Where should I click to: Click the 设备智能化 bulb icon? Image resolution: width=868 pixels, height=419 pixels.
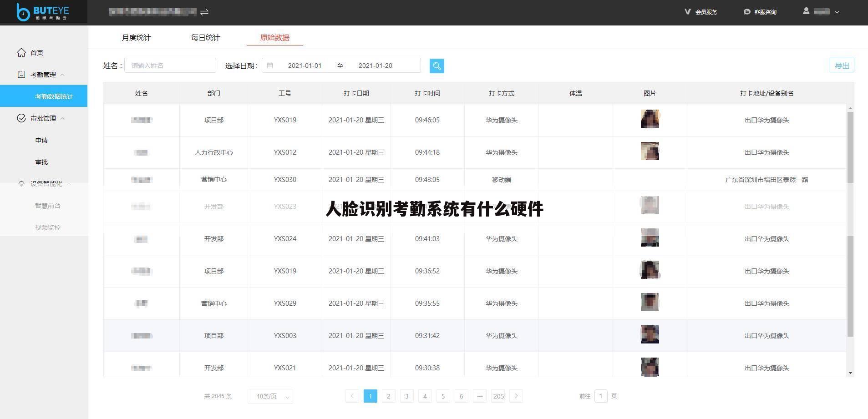tap(21, 184)
